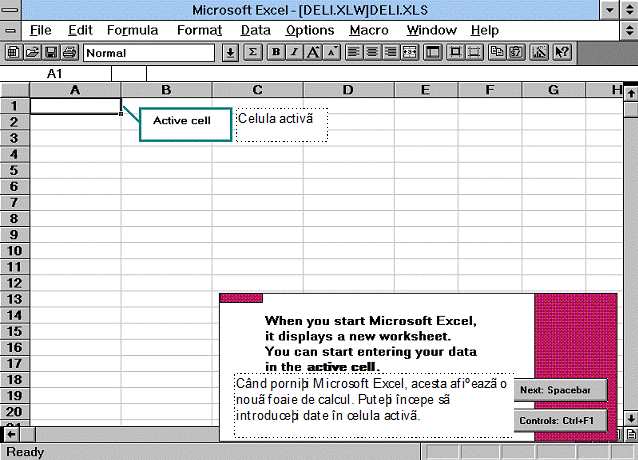Apply AutoFormat table icon
This screenshot has width=638, height=460.
click(x=433, y=52)
